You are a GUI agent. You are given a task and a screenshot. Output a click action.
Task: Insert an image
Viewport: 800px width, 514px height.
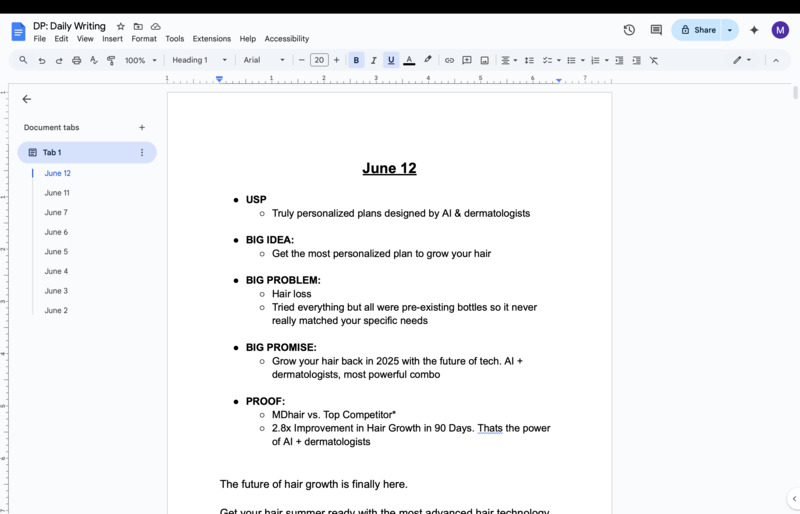pos(485,60)
